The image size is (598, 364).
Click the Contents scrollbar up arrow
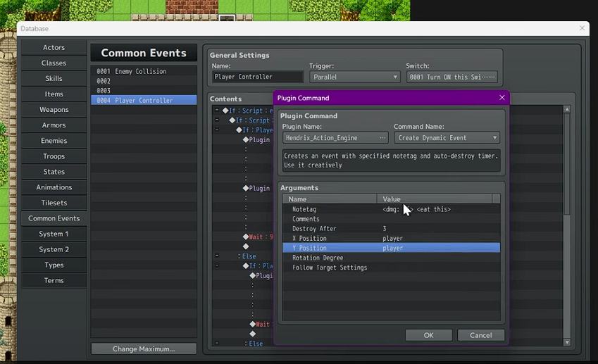567,110
